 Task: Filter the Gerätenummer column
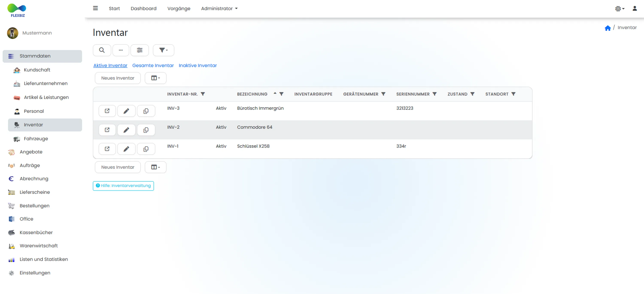pos(383,94)
